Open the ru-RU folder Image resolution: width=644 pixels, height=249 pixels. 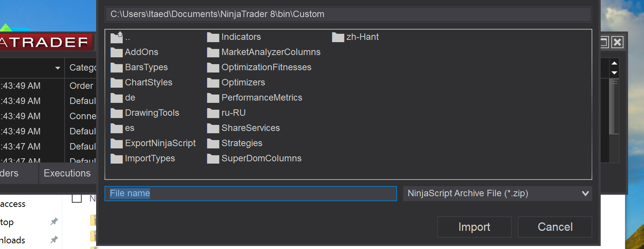click(x=226, y=113)
